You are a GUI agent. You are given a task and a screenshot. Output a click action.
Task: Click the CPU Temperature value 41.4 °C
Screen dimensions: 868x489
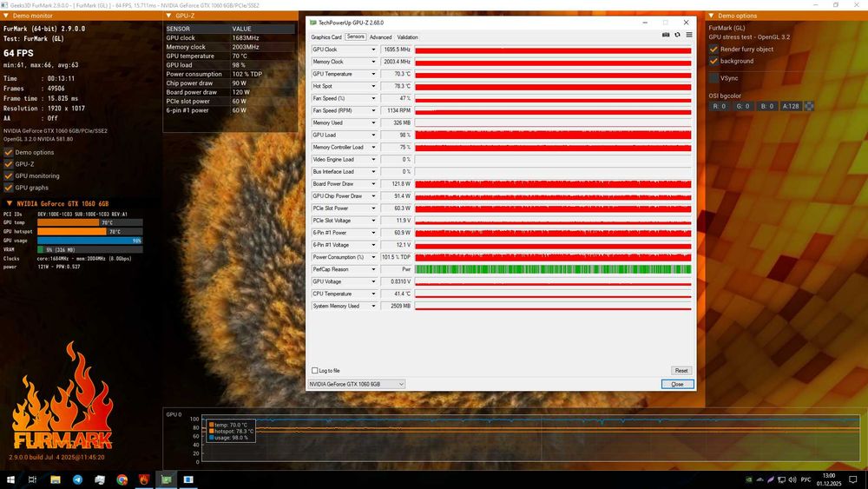click(397, 294)
